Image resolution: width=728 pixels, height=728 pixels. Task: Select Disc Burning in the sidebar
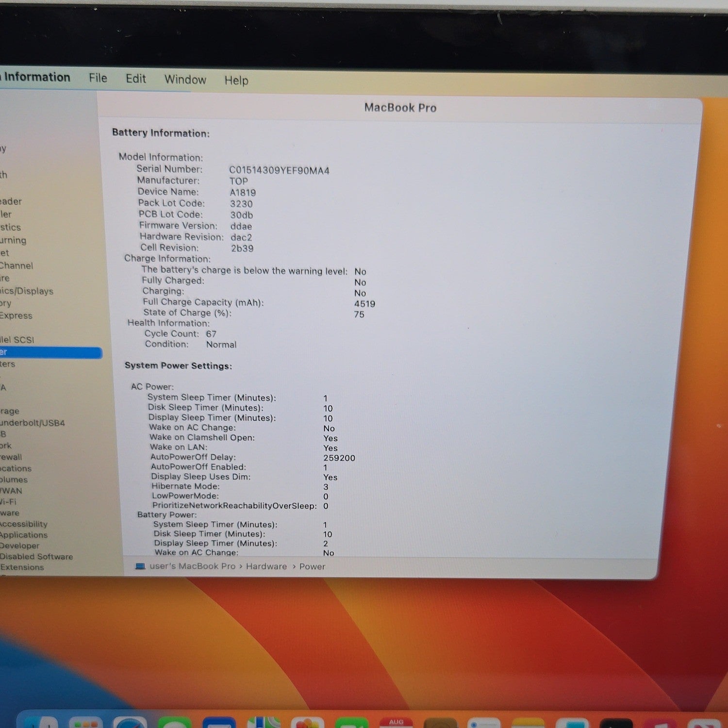13,240
